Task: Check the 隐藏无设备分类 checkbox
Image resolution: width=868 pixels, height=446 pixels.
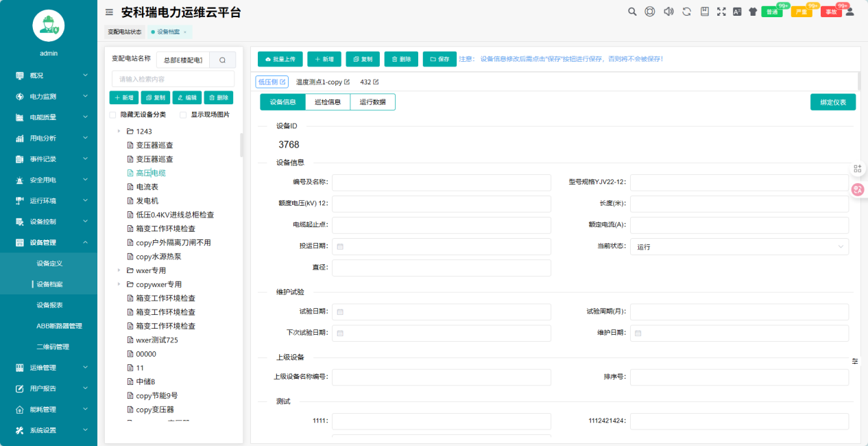Action: (x=114, y=115)
